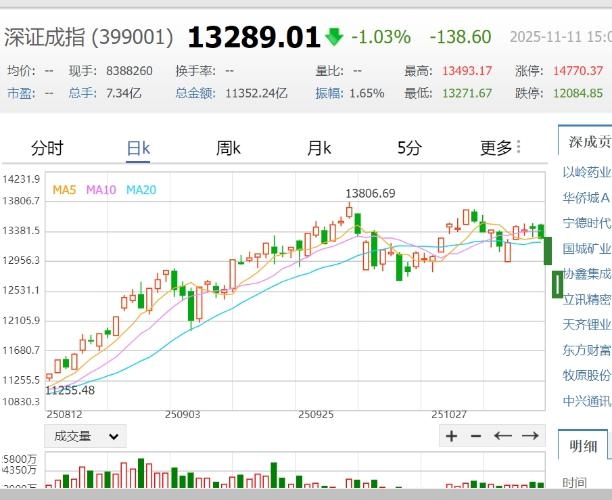This screenshot has width=612, height=500.
Task: Toggle the MA20 moving average line
Action: click(x=141, y=189)
